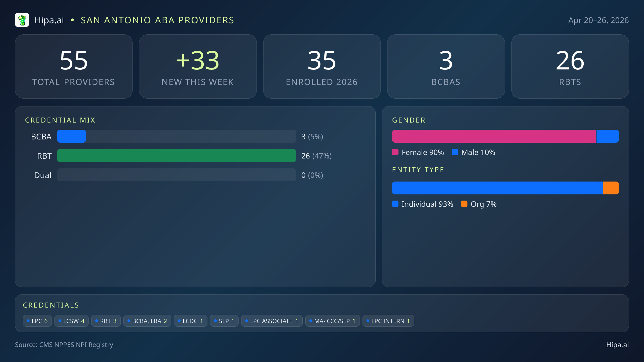Click the Org legend color marker

click(x=464, y=204)
